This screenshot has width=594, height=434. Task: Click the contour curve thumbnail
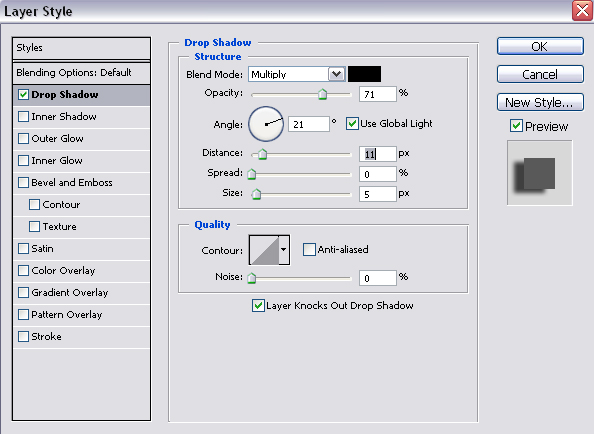264,250
